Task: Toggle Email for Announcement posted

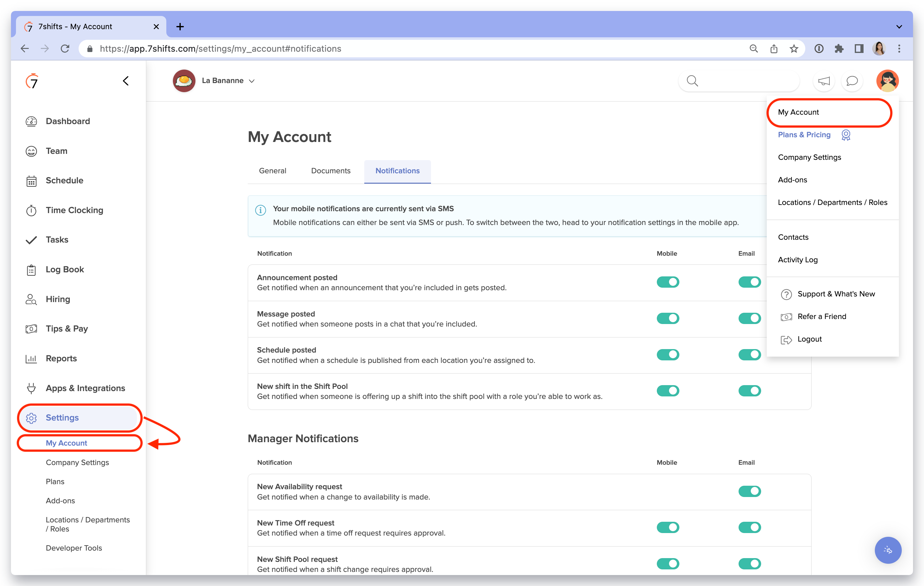Action: (x=750, y=282)
